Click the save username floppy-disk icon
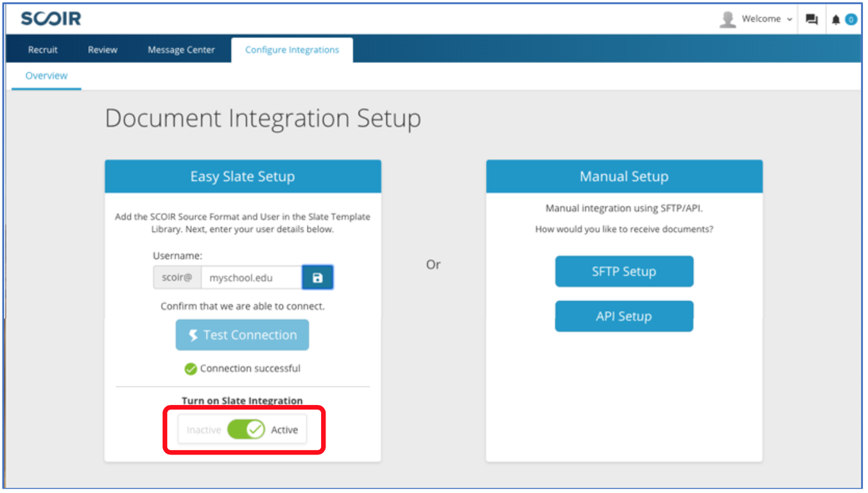868x493 pixels. (317, 277)
